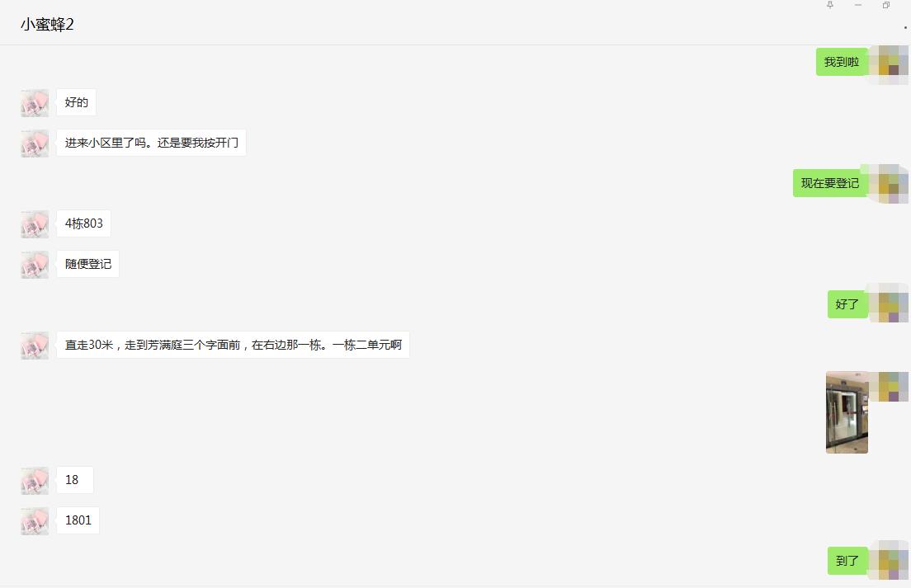Click contact avatar next to 随便登记
Screen dimensions: 911x588
click(35, 265)
